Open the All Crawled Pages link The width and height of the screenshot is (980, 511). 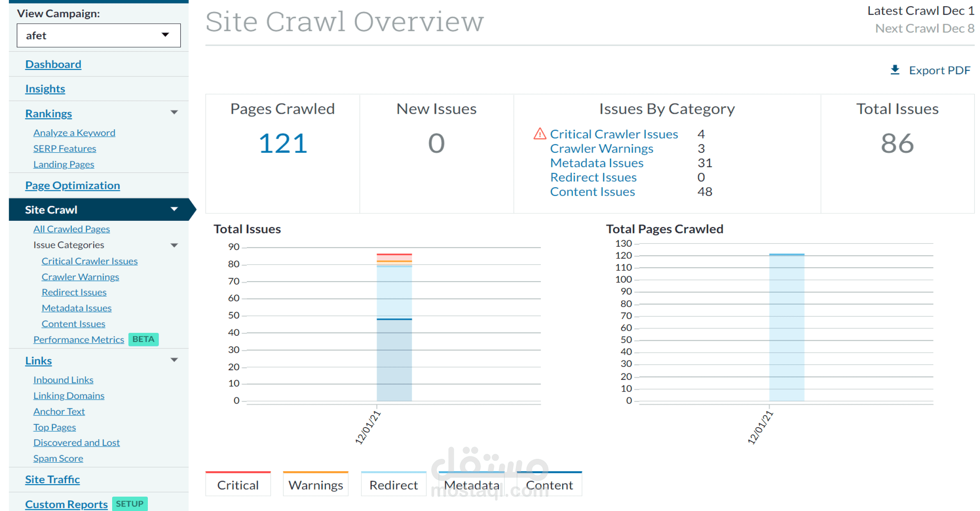click(x=71, y=229)
